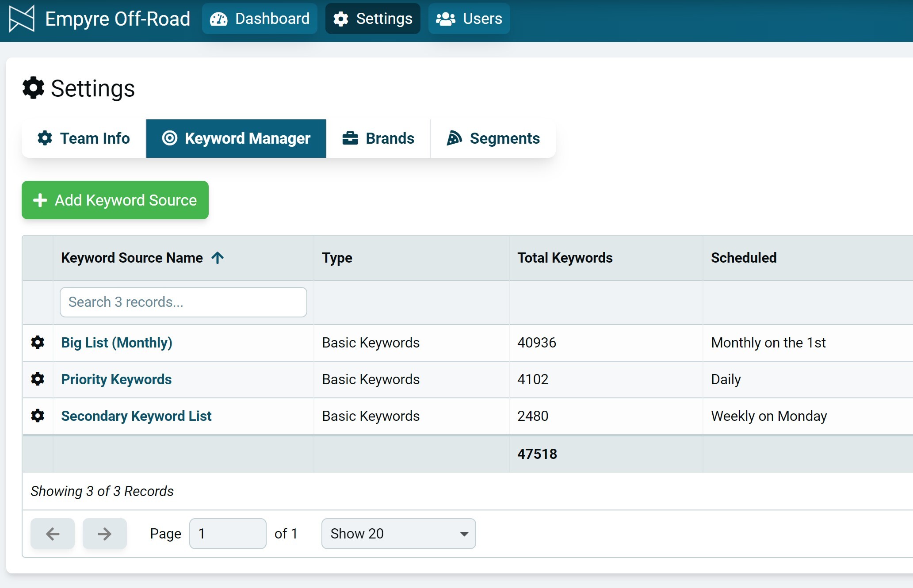913x588 pixels.
Task: Click the Search 3 records field
Action: pos(183,302)
